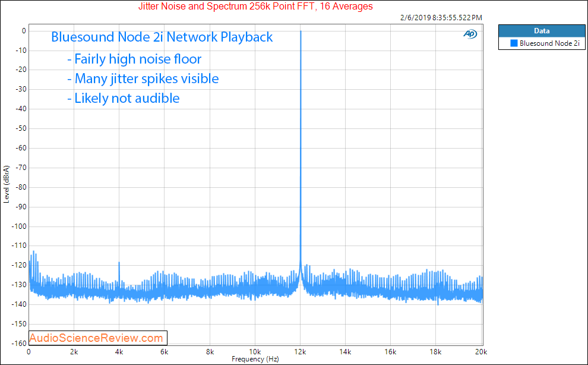This screenshot has height=365, width=588.
Task: Select the Data legend header
Action: pyautogui.click(x=542, y=31)
